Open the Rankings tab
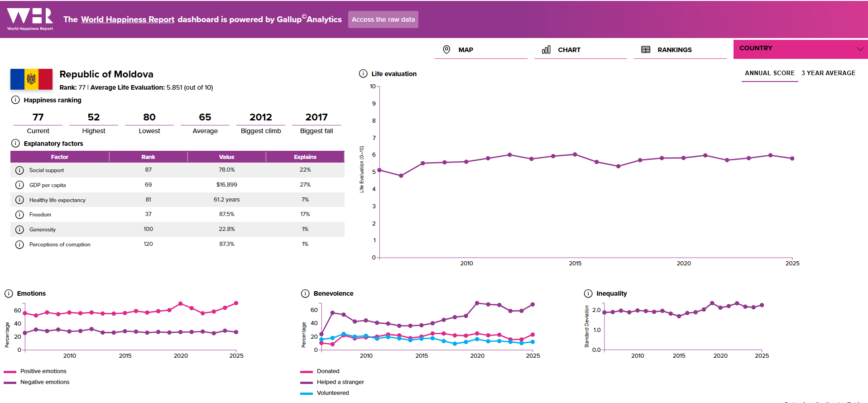 [x=674, y=50]
